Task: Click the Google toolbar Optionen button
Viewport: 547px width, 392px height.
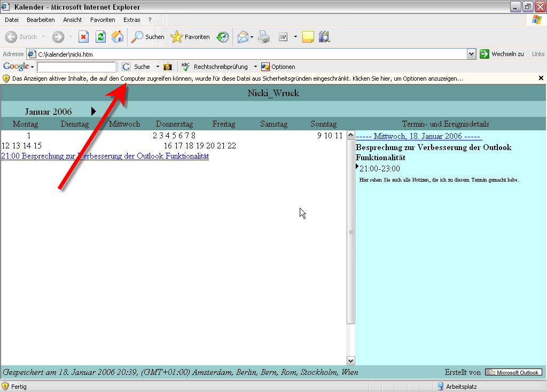Action: (x=278, y=67)
